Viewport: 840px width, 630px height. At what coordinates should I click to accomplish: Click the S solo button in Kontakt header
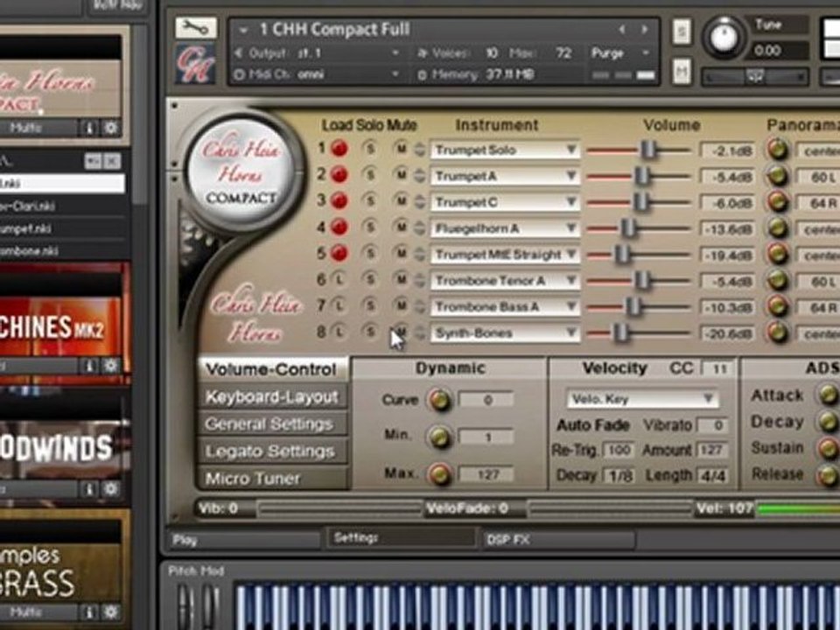[682, 32]
